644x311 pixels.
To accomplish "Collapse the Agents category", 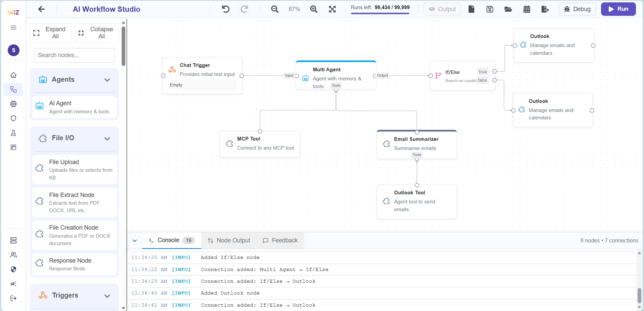I will [107, 80].
